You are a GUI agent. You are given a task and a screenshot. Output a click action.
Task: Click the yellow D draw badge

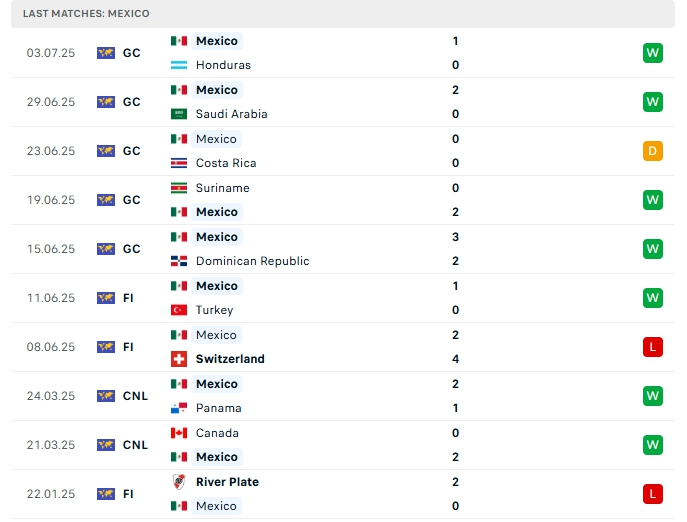click(x=653, y=151)
